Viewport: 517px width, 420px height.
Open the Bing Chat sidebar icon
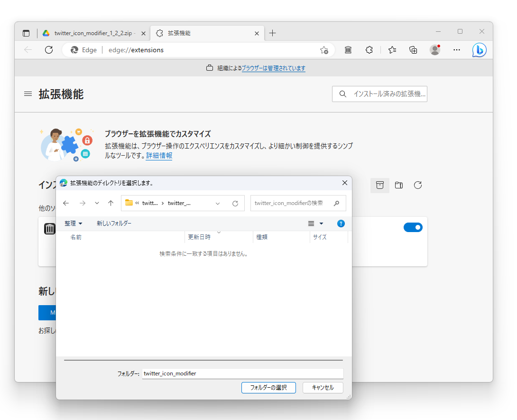click(479, 50)
